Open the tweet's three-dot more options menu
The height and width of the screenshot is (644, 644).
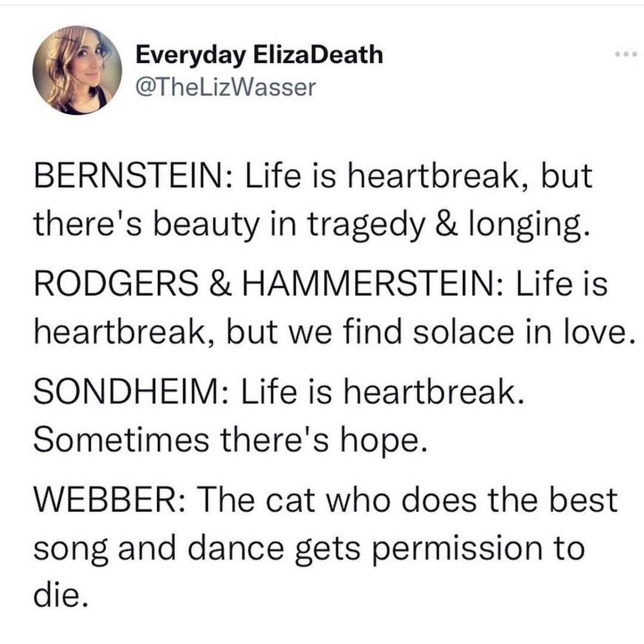(626, 55)
